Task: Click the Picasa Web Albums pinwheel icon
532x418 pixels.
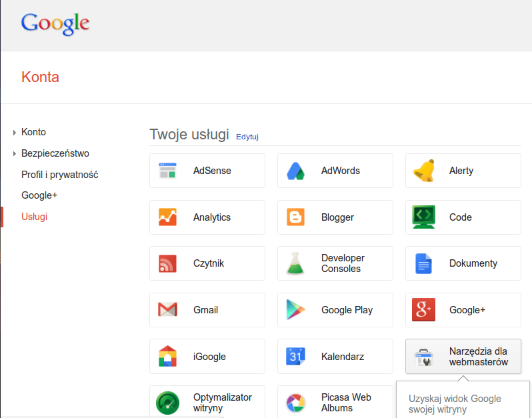Action: click(295, 403)
